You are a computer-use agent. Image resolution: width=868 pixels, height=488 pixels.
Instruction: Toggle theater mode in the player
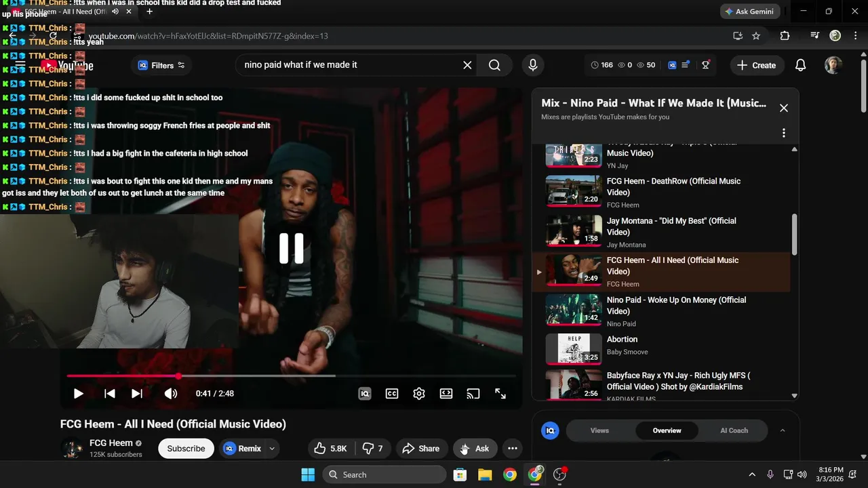coord(446,394)
